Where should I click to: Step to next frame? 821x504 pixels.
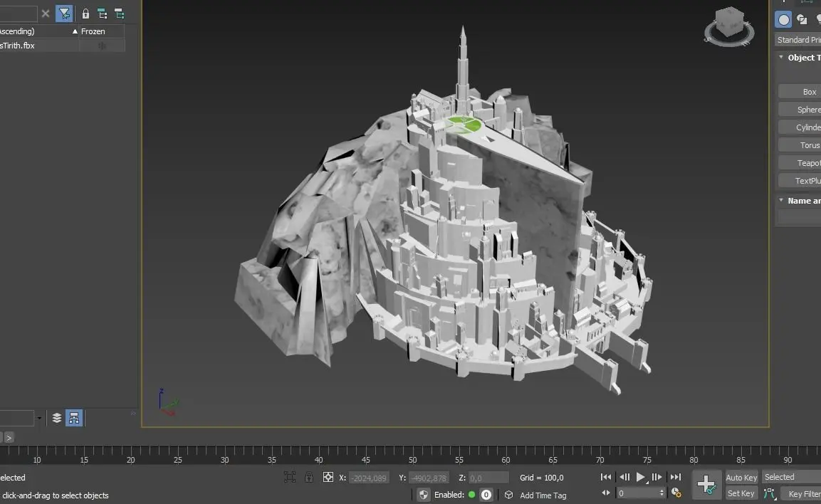pos(657,477)
